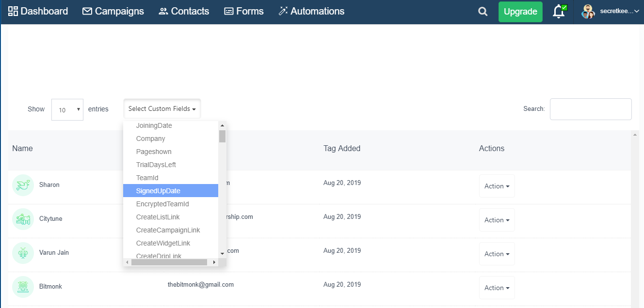Open the entries count dropdown showing 10
Screen dimensions: 644x308
pos(67,109)
